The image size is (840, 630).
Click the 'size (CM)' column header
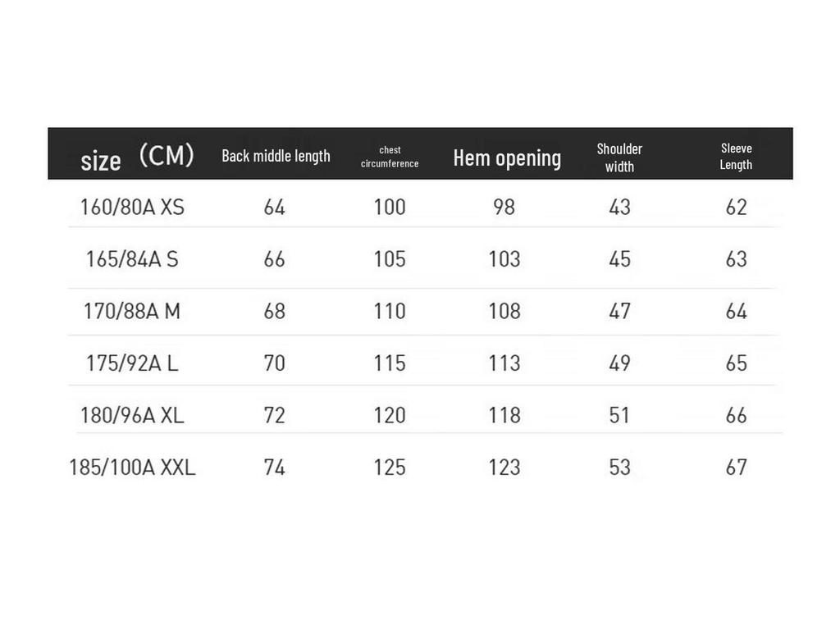[x=137, y=156]
